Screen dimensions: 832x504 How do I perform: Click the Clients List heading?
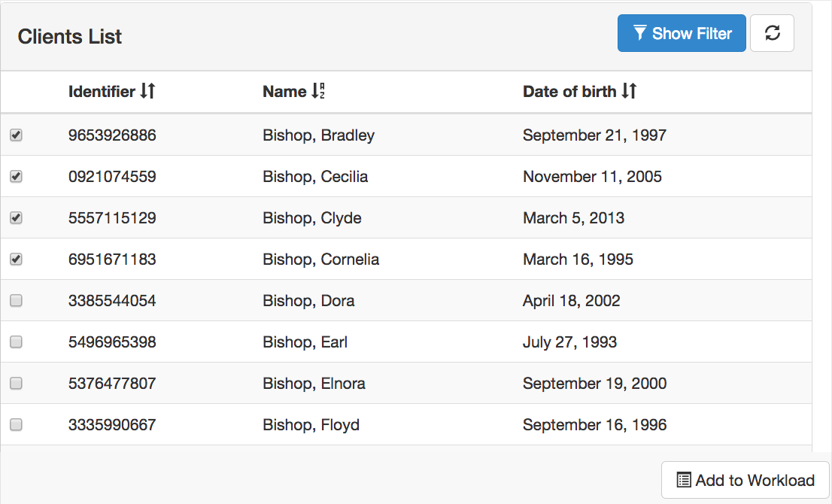(69, 37)
